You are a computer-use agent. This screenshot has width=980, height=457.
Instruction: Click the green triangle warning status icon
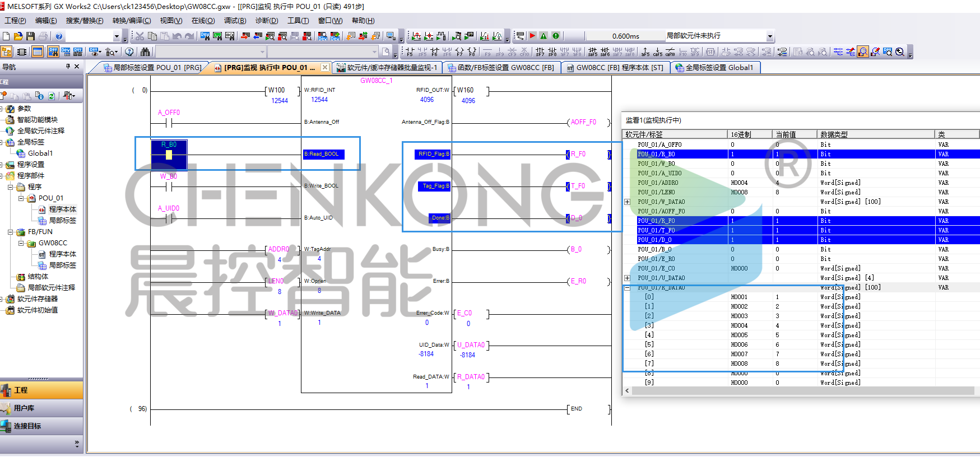tap(544, 36)
